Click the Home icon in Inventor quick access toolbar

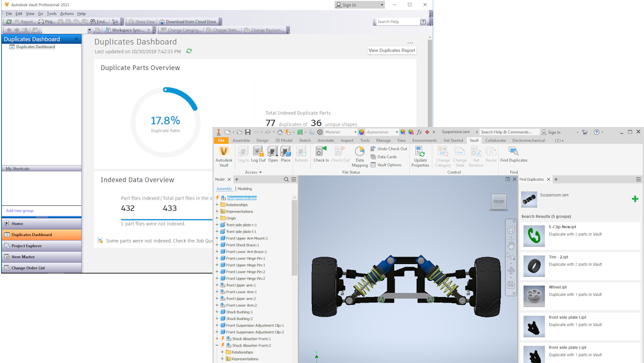pos(280,132)
